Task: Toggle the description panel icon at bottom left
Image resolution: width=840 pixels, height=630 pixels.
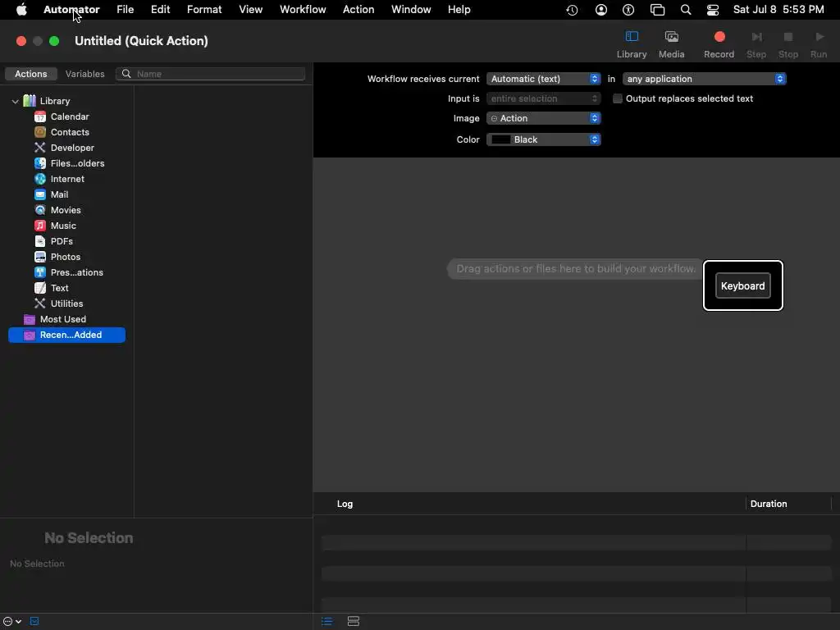Action: (x=34, y=622)
